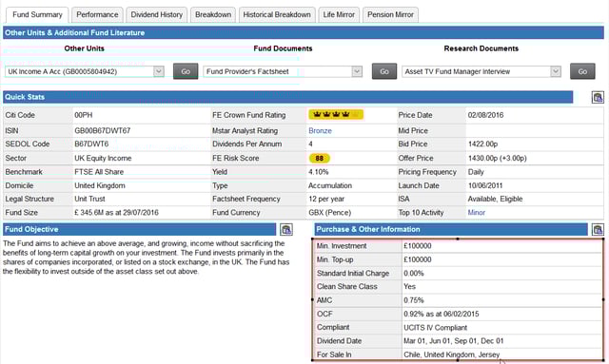This screenshot has height=364, width=609.
Task: Click the Dividends Per Annum value 4
Action: point(310,144)
